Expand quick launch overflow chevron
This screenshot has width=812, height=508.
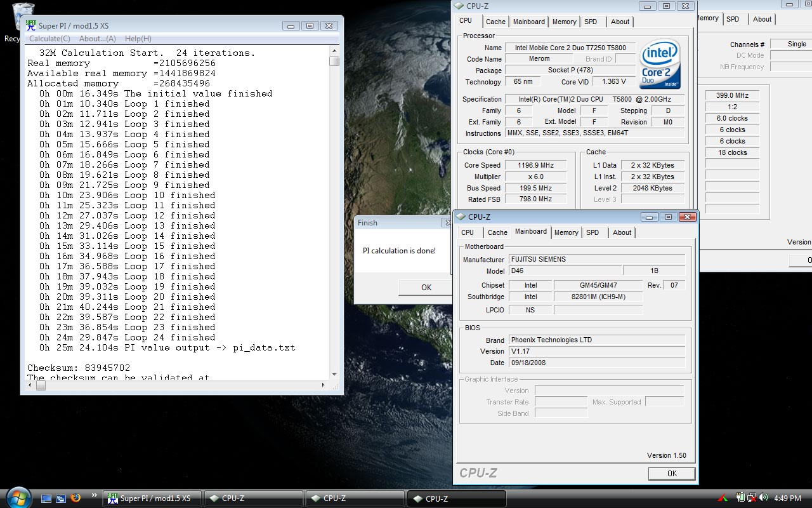(x=95, y=495)
